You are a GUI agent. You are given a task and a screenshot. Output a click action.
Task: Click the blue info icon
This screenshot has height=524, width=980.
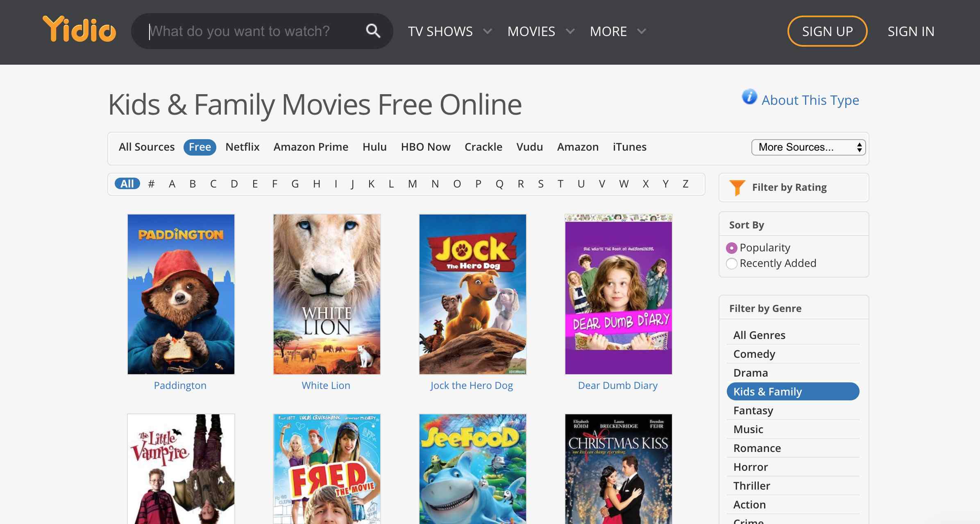click(x=749, y=97)
